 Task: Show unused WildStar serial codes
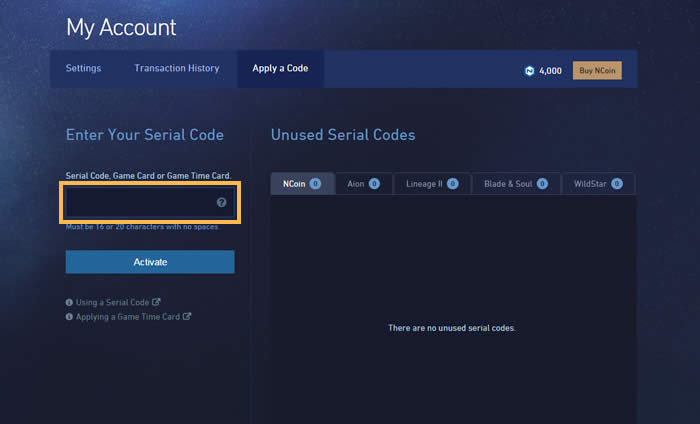point(598,183)
